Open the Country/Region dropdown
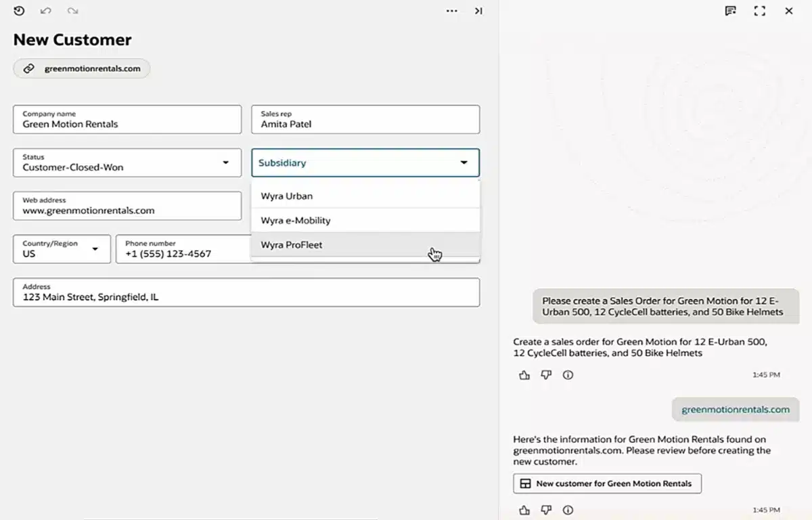Image resolution: width=812 pixels, height=520 pixels. click(x=95, y=249)
